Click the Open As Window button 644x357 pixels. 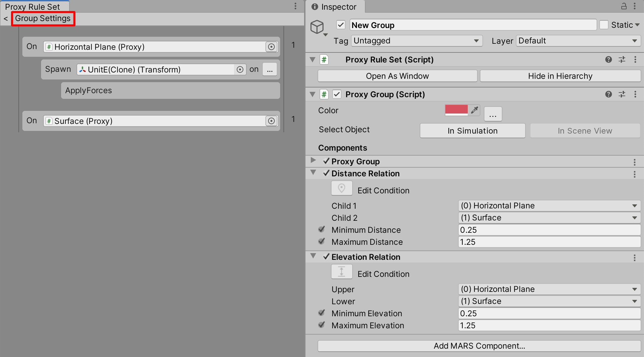pos(397,76)
